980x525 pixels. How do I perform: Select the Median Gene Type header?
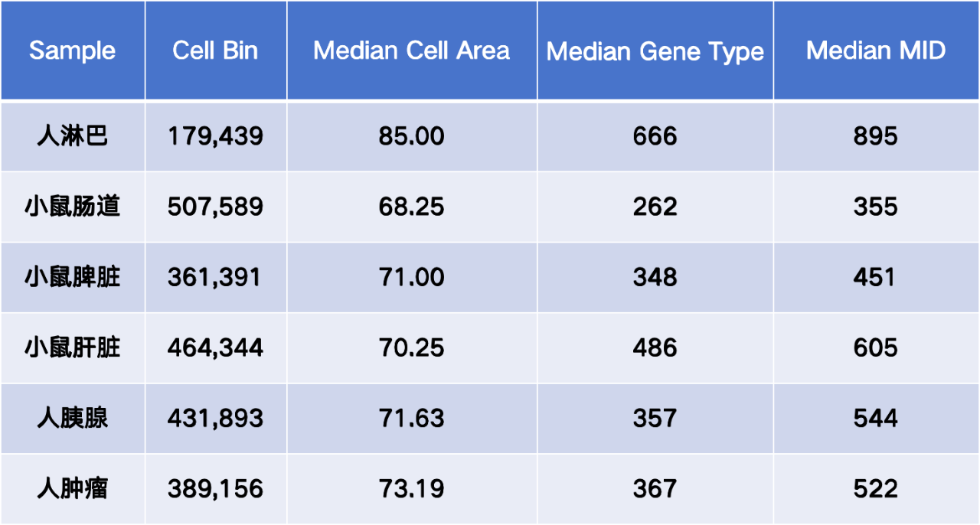(x=655, y=51)
